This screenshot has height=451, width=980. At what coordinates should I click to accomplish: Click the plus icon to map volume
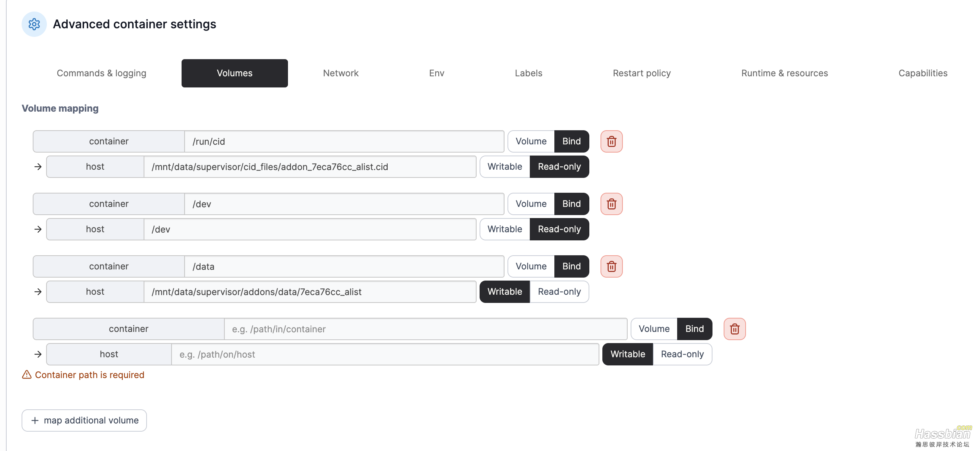point(35,420)
